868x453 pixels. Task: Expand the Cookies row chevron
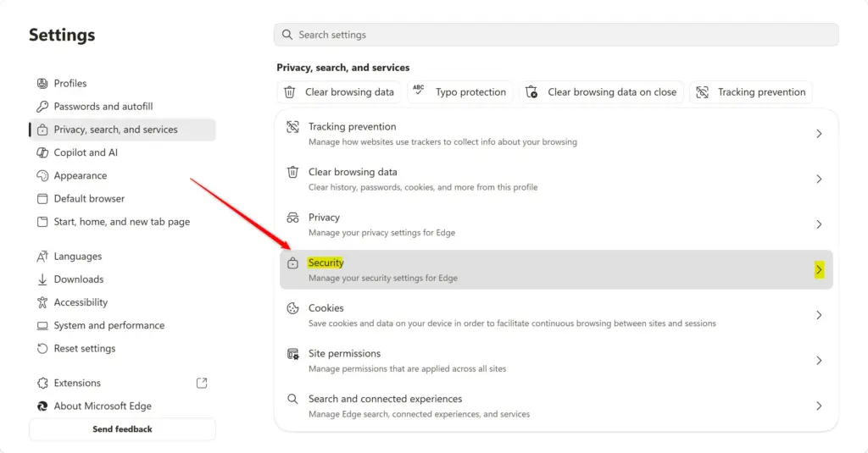819,315
